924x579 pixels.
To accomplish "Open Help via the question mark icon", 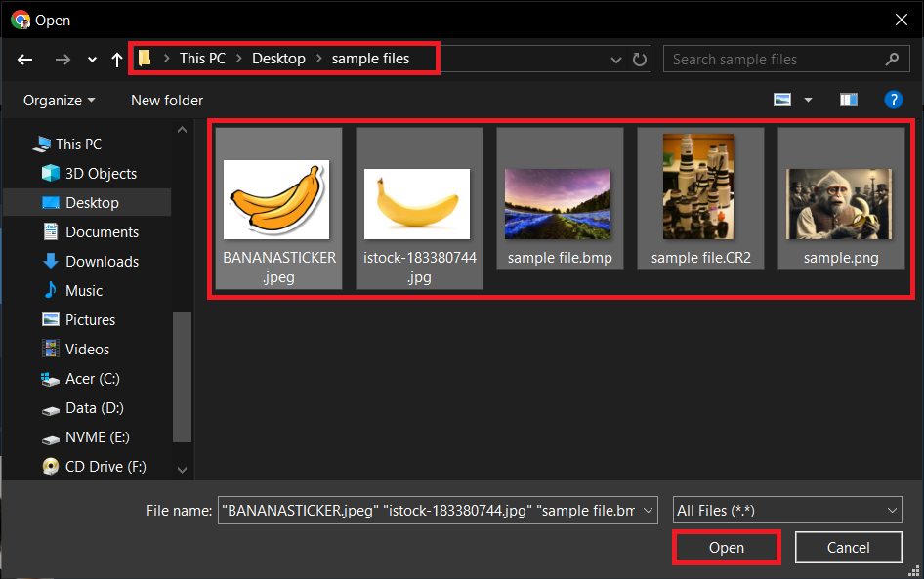I will [x=894, y=99].
